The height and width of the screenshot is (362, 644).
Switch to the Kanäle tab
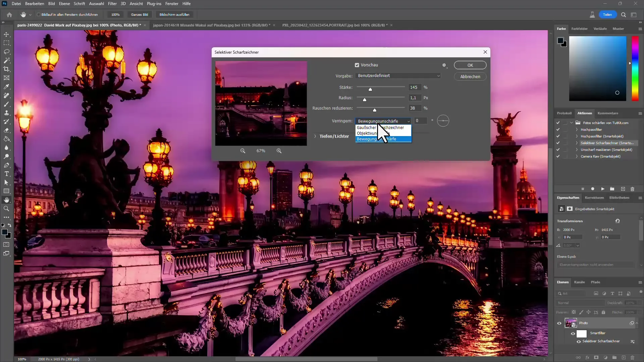tap(579, 282)
